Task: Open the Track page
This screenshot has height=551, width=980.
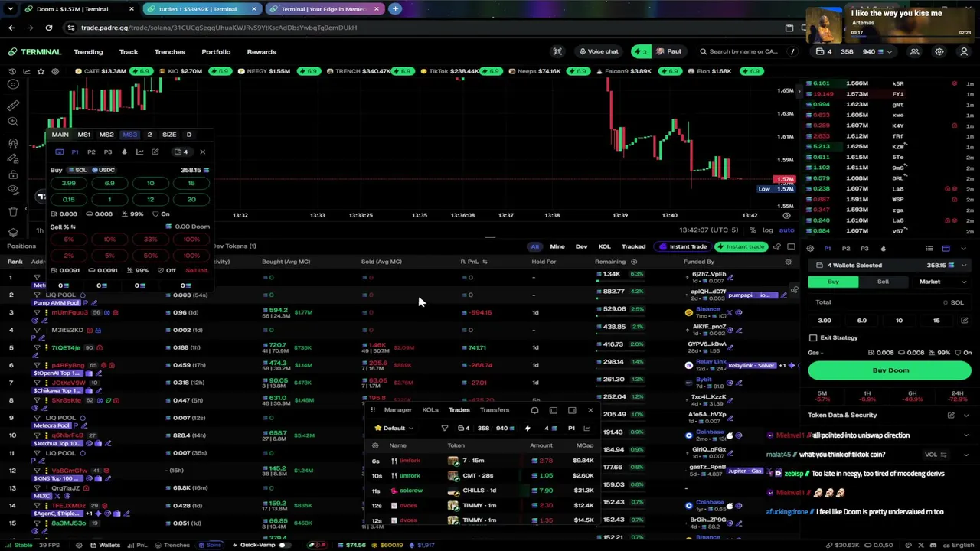Action: click(x=129, y=52)
